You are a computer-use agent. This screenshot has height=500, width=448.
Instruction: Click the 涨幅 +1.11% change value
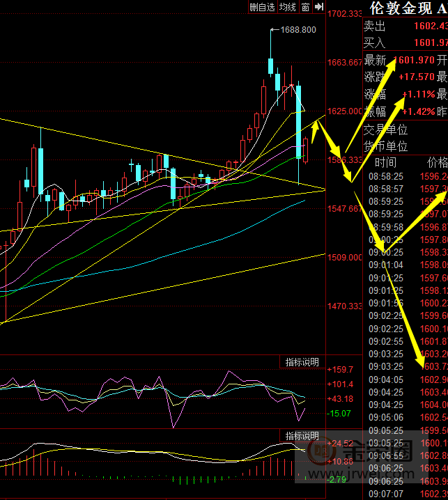point(418,94)
